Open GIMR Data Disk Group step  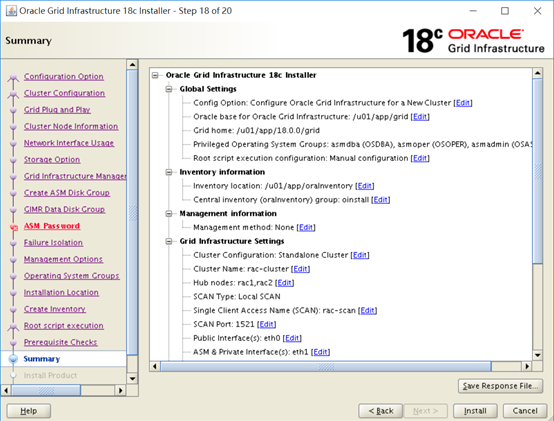point(64,209)
